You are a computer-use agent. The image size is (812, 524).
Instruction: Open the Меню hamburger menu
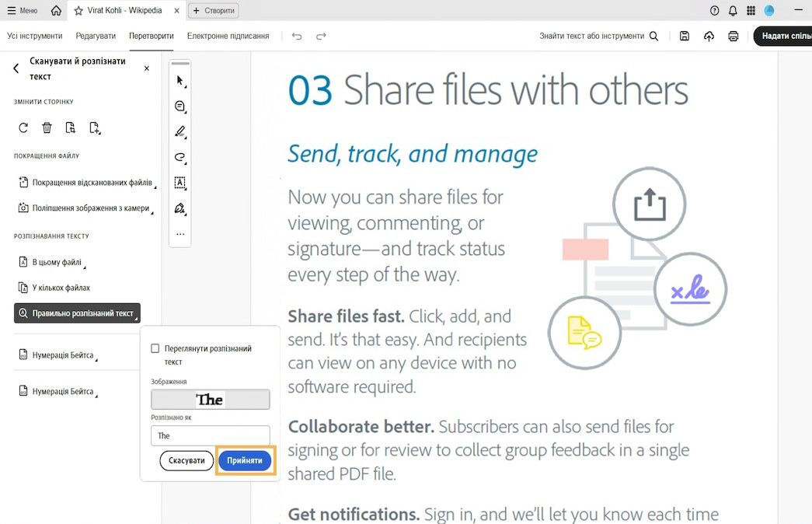(23, 10)
